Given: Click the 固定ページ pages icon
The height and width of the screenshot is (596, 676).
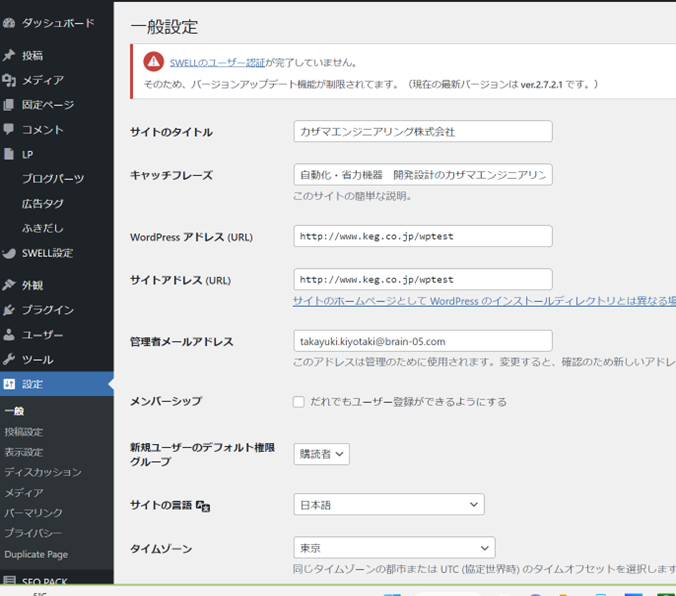Looking at the screenshot, I should point(10,105).
